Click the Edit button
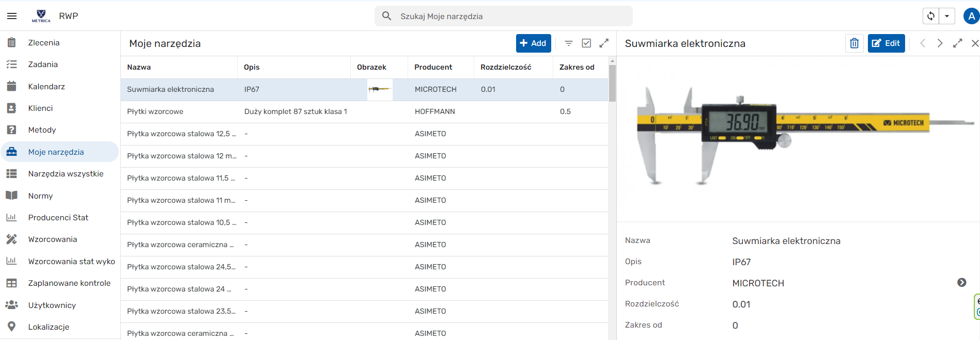Viewport: 980px width, 340px height. [886, 43]
